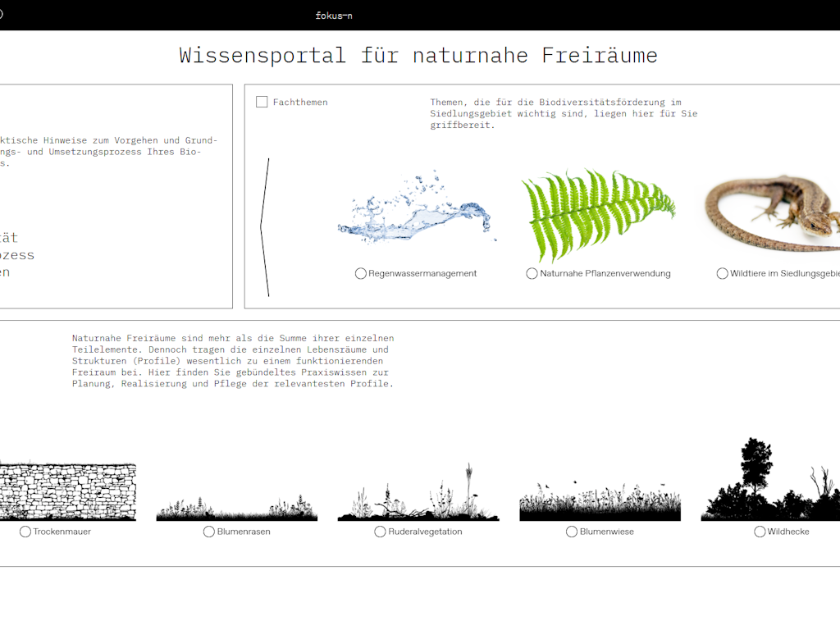Screen dimensions: 840x630
Task: Click the Blumenrasen label
Action: tap(244, 532)
